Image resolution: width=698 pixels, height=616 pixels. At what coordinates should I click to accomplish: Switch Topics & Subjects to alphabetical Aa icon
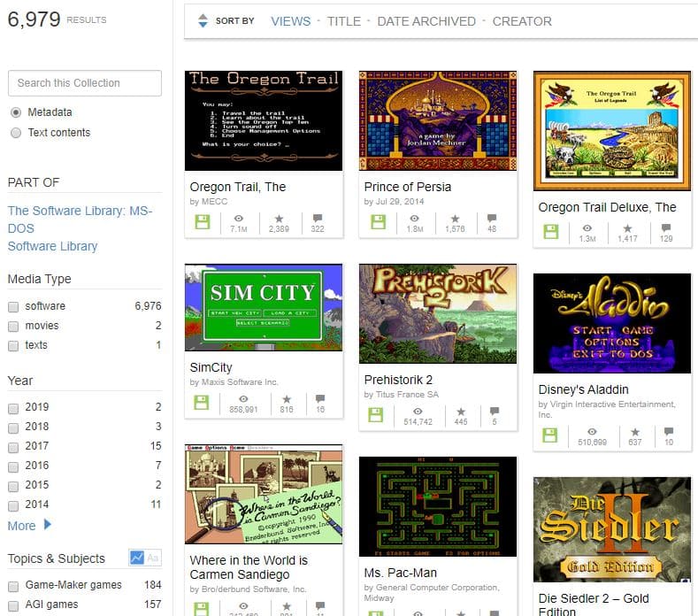[153, 558]
